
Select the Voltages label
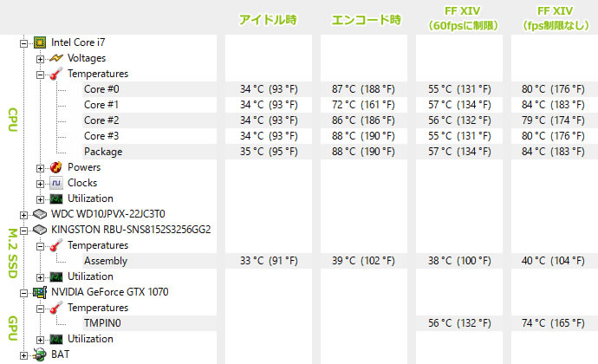pos(87,58)
